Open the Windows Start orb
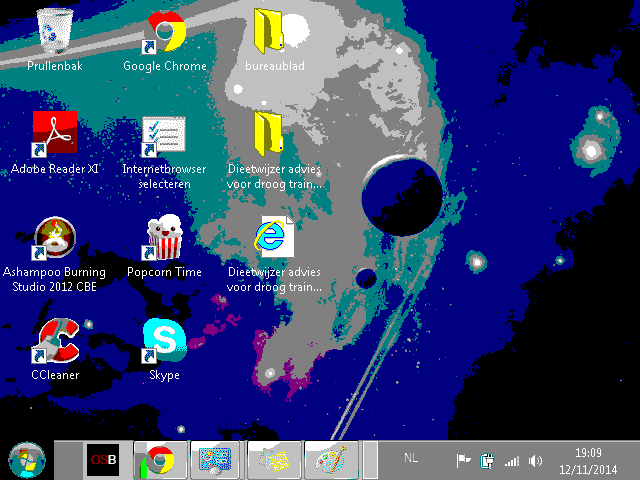This screenshot has width=640, height=480. tap(27, 460)
